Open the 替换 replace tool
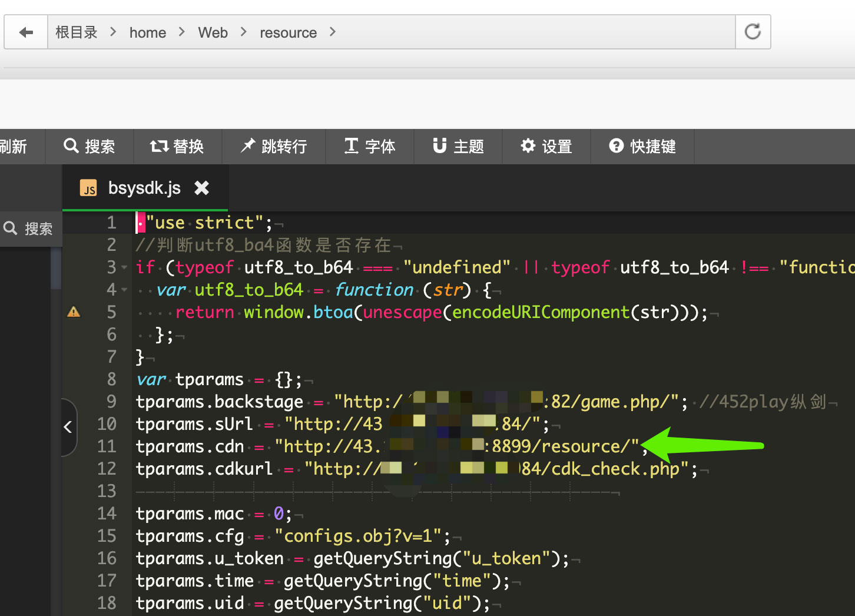 click(177, 146)
